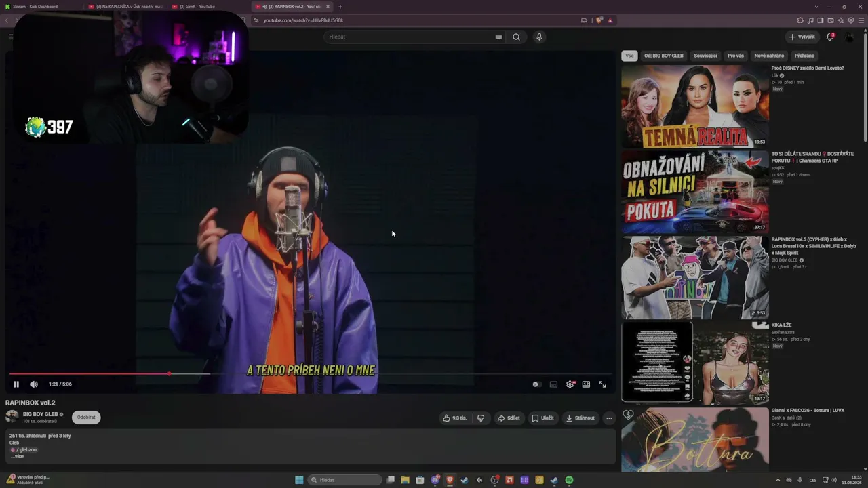The height and width of the screenshot is (488, 868).
Task: Pause the RAPINBOX vol.2 video
Action: pyautogui.click(x=16, y=384)
